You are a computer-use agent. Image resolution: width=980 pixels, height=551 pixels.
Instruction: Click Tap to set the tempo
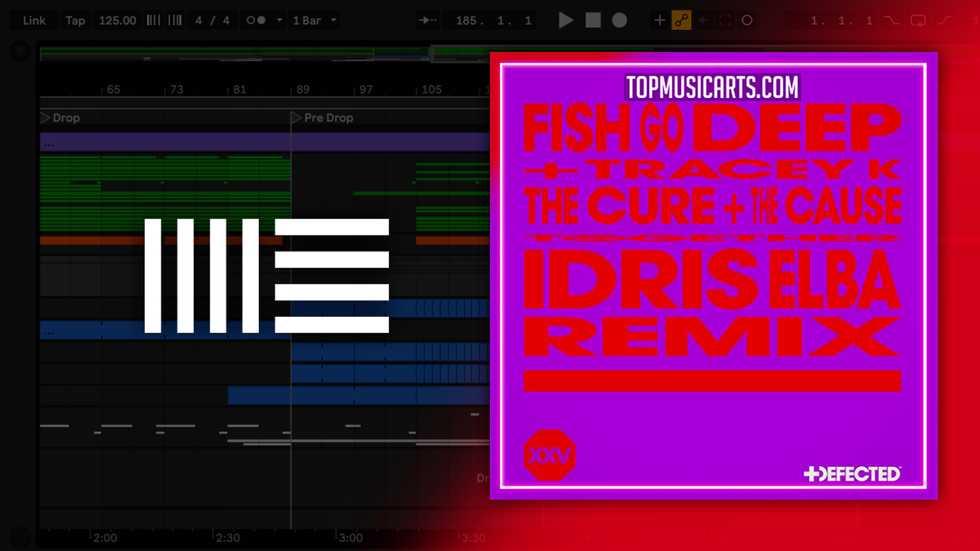click(x=75, y=20)
